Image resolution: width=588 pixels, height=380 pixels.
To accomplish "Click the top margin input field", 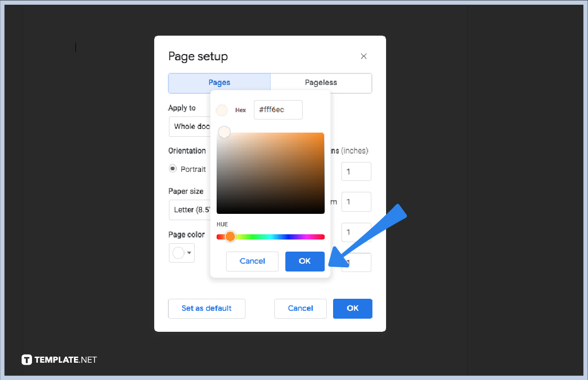I will (x=356, y=171).
